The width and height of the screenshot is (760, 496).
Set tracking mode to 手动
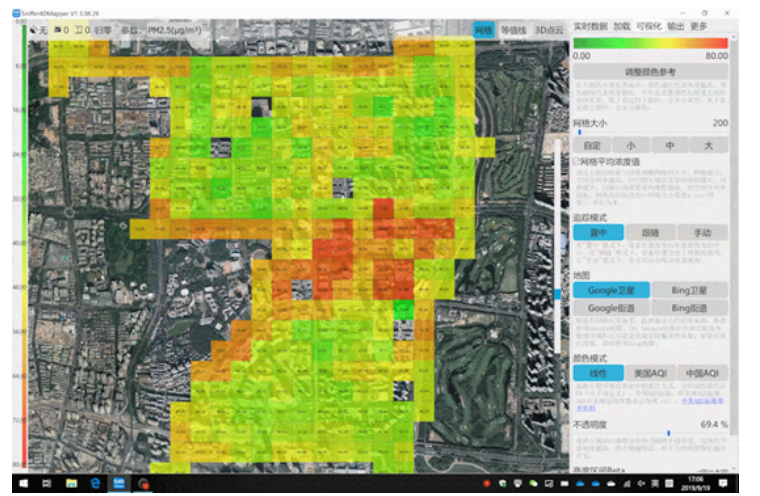click(x=702, y=232)
